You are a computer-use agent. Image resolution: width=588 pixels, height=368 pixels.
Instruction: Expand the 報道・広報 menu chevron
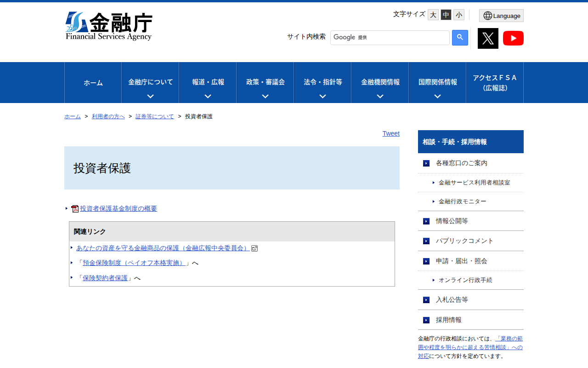pyautogui.click(x=208, y=96)
